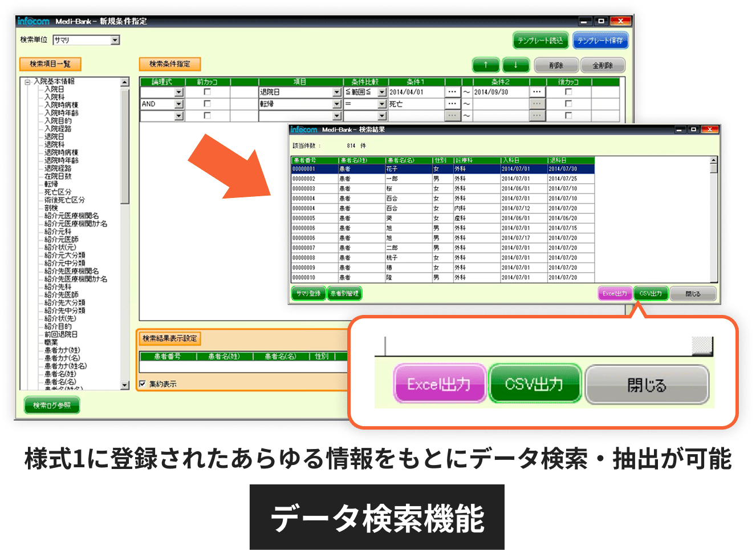
Task: Click サマリ登録 in the results window
Action: [x=308, y=293]
